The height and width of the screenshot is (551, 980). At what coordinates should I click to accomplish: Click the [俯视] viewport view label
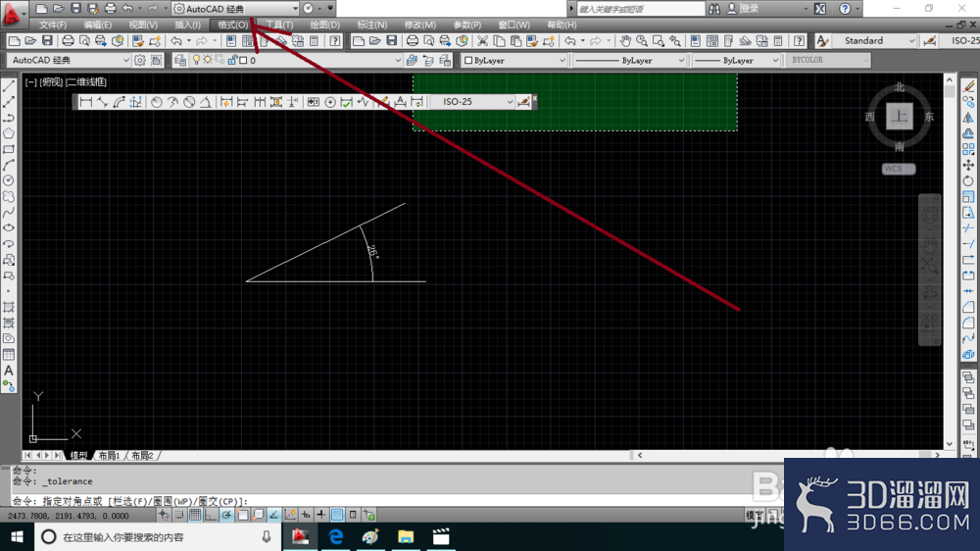coord(51,82)
